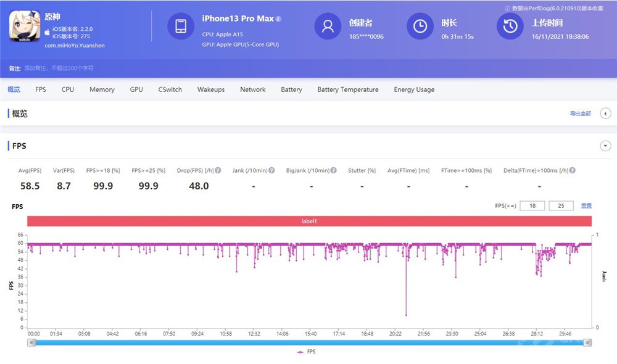The width and height of the screenshot is (617, 364).
Task: Open the Wakeups tab
Action: coord(211,89)
